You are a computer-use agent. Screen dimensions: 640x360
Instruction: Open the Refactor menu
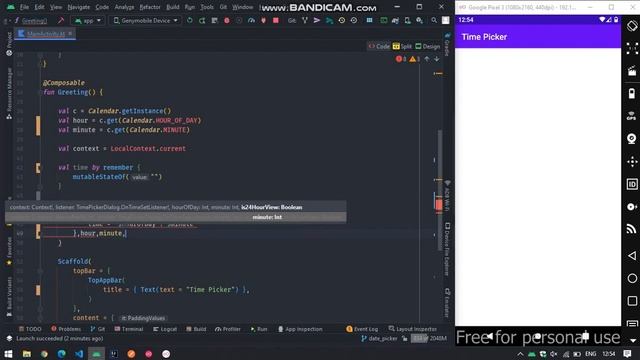(x=150, y=7)
